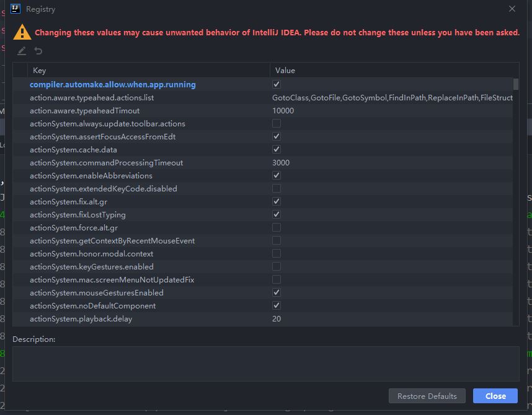Click the Key column header

(39, 71)
